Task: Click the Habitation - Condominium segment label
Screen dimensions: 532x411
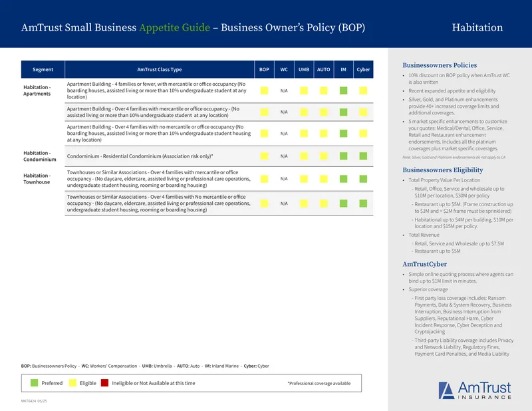Action: 40,156
